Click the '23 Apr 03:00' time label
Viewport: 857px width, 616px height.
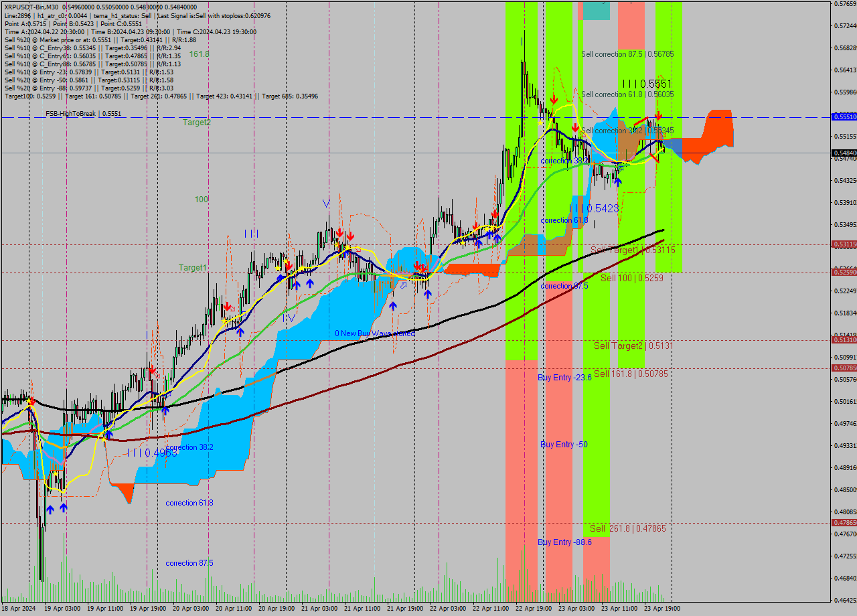point(576,609)
